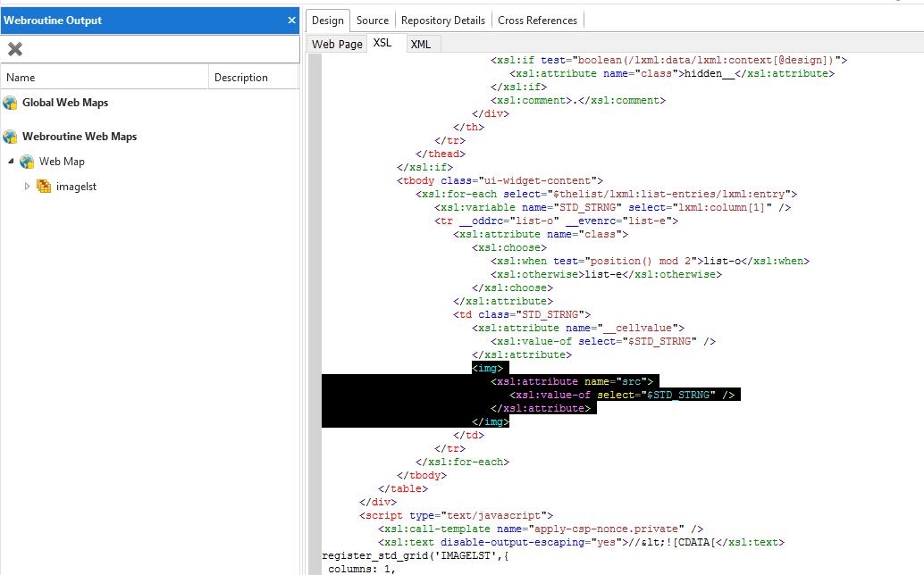Viewport: 924px width, 575px height.
Task: Click the columns: 1, line
Action: 362,569
